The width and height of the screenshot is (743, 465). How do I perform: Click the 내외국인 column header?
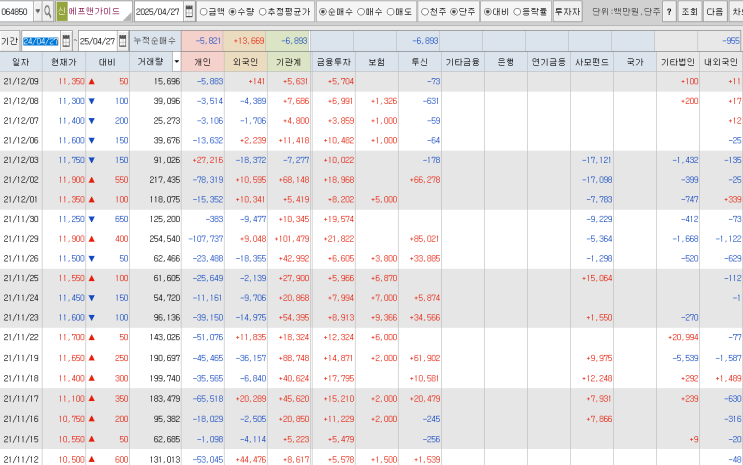pyautogui.click(x=721, y=62)
